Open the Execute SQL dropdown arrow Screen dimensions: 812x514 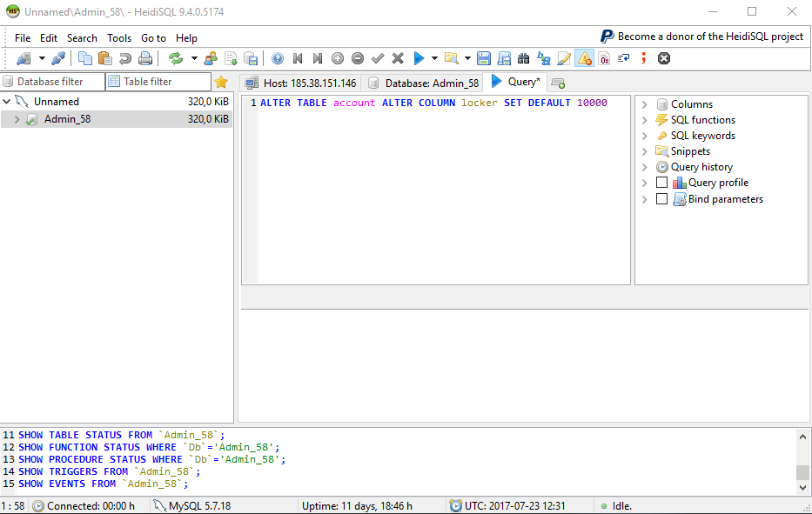pos(434,58)
